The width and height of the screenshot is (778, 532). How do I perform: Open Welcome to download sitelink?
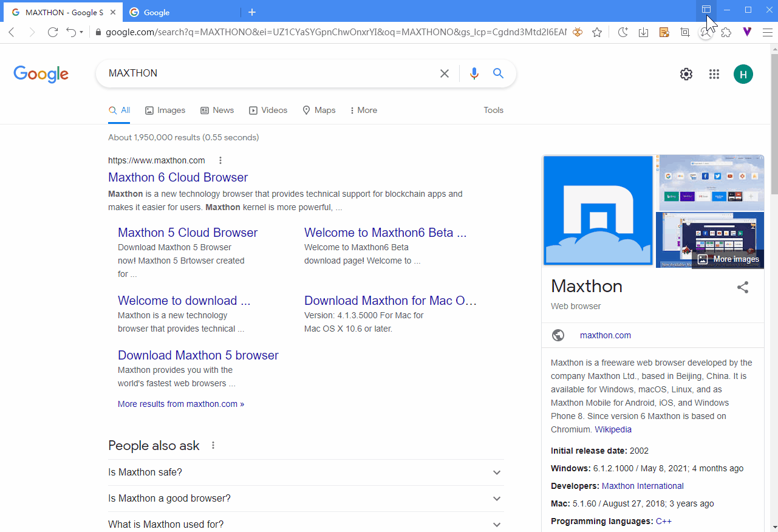point(184,301)
